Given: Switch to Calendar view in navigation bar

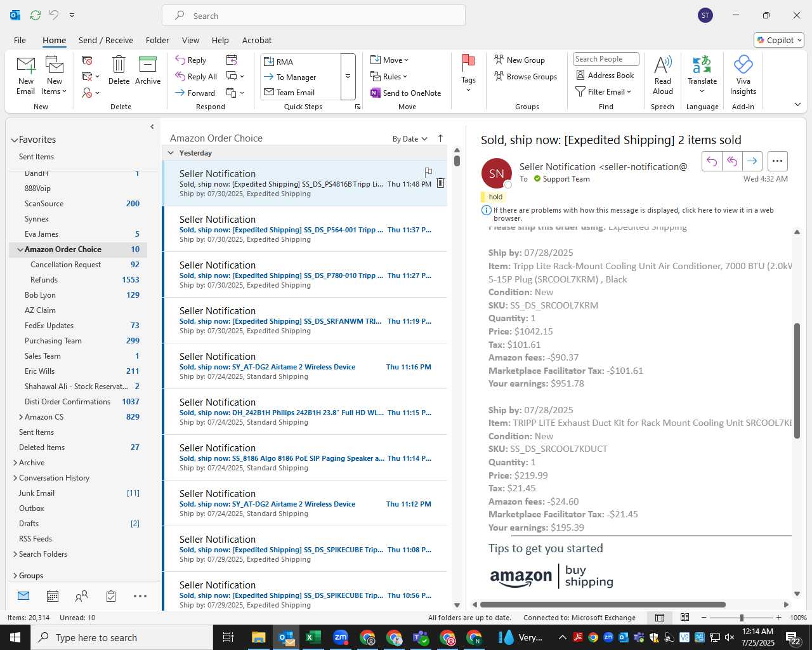Looking at the screenshot, I should 53,596.
